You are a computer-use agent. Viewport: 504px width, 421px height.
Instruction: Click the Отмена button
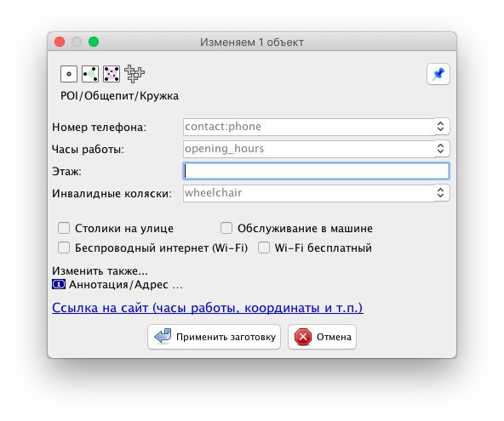pyautogui.click(x=322, y=337)
